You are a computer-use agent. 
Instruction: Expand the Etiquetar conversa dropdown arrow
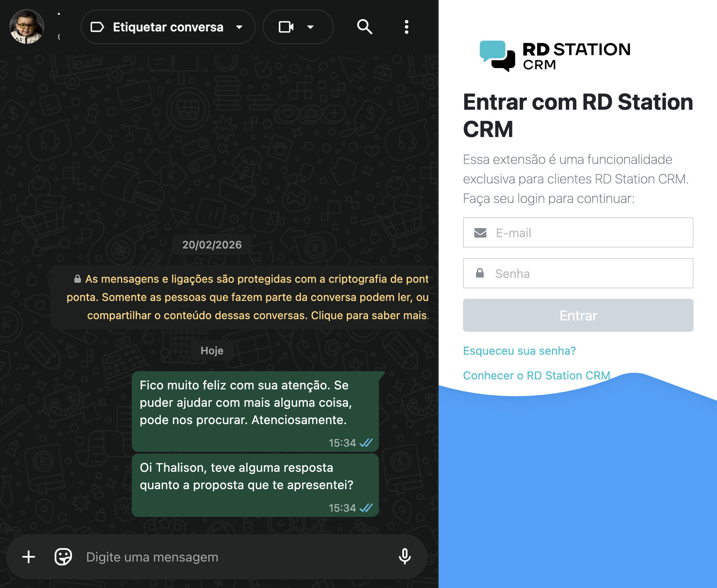click(x=239, y=27)
